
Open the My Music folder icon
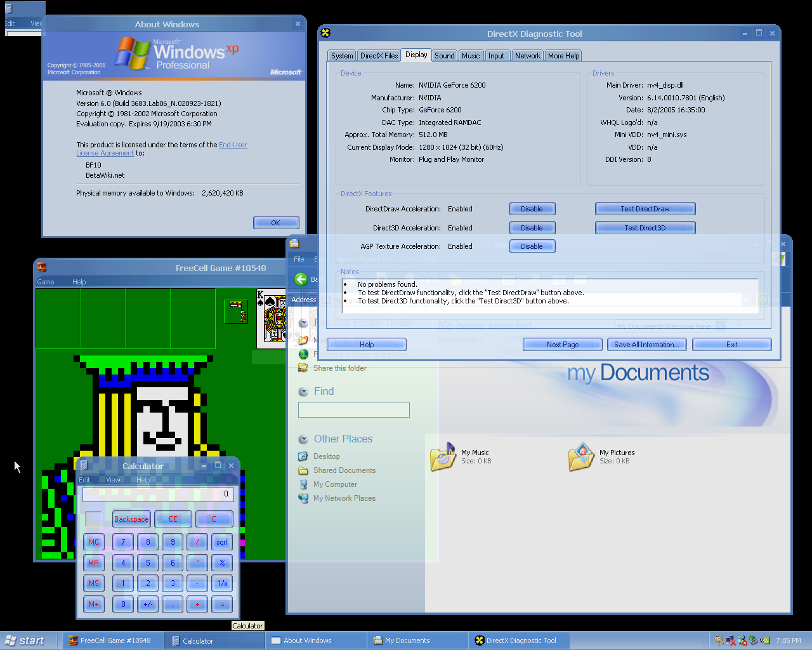click(x=443, y=456)
